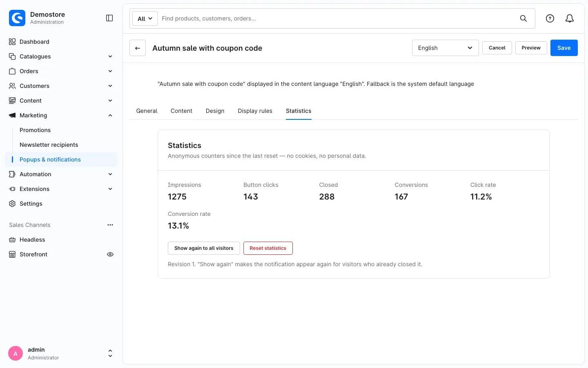Click the Preview button

pyautogui.click(x=531, y=48)
